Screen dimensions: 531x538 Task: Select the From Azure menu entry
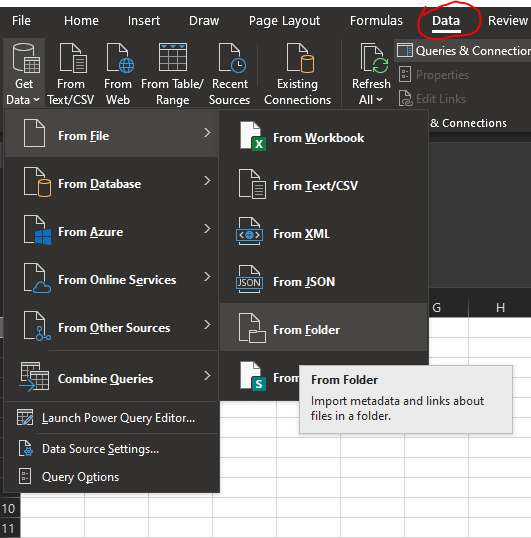[x=112, y=230]
